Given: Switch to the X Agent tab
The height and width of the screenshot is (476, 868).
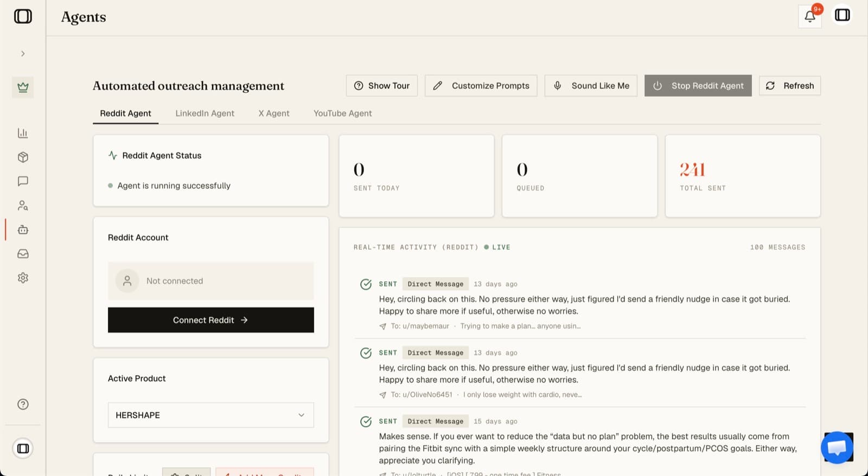Looking at the screenshot, I should point(274,113).
